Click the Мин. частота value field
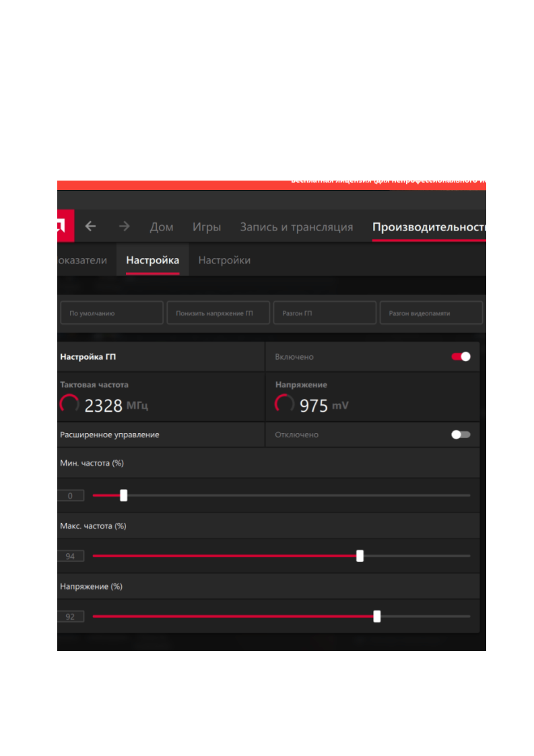The image size is (534, 756). 71,496
